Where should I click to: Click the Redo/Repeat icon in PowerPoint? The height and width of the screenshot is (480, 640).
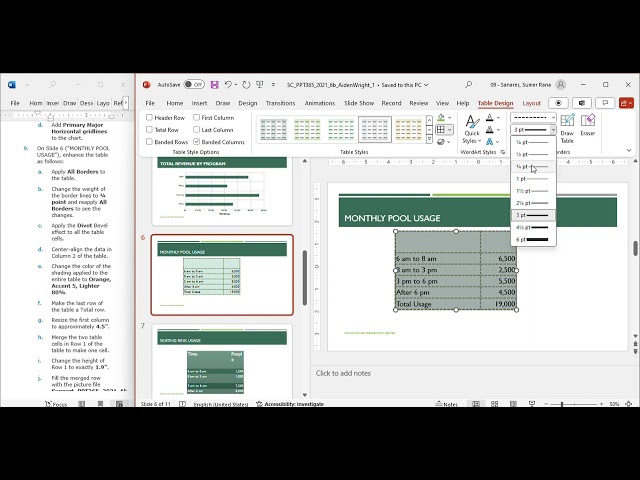coord(246,85)
